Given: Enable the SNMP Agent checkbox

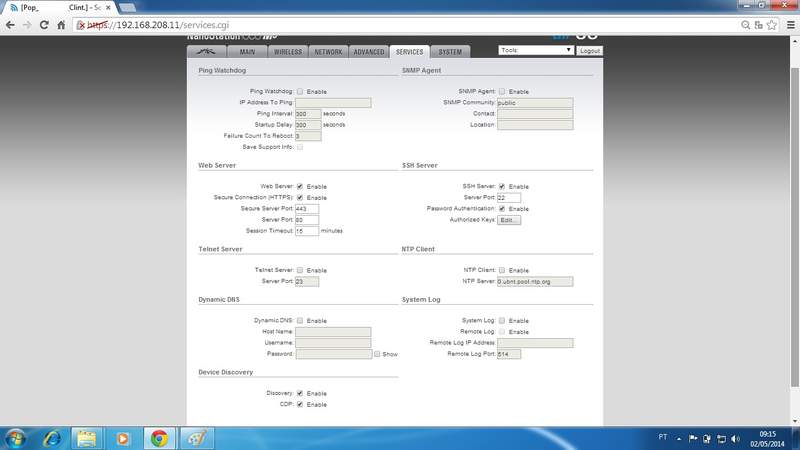Looking at the screenshot, I should click(502, 91).
